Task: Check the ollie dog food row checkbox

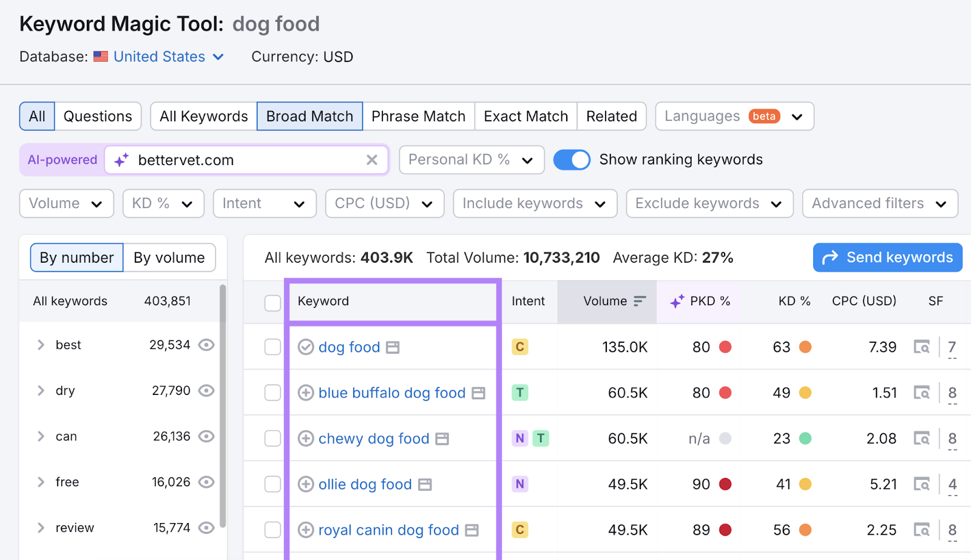Action: point(272,484)
